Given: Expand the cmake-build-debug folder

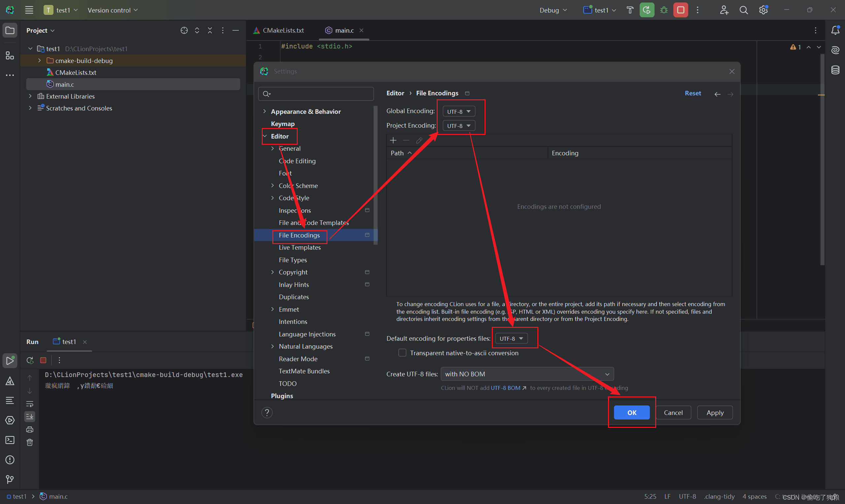Looking at the screenshot, I should tap(39, 60).
